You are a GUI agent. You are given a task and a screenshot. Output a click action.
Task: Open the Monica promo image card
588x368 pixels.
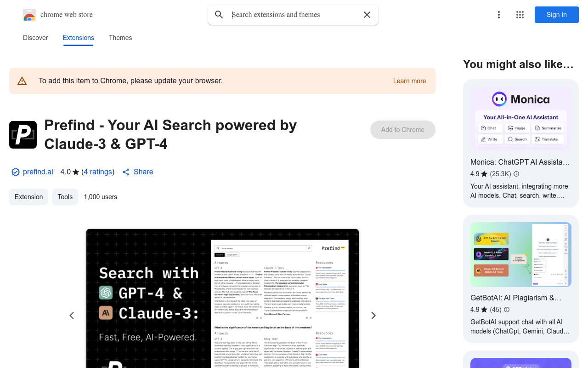coord(521,119)
